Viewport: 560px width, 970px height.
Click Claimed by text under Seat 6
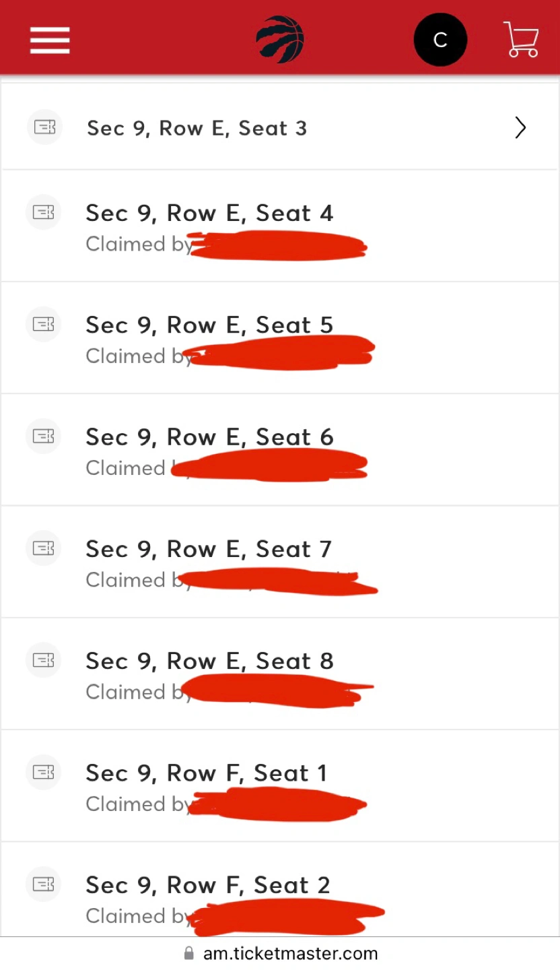pyautogui.click(x=126, y=467)
